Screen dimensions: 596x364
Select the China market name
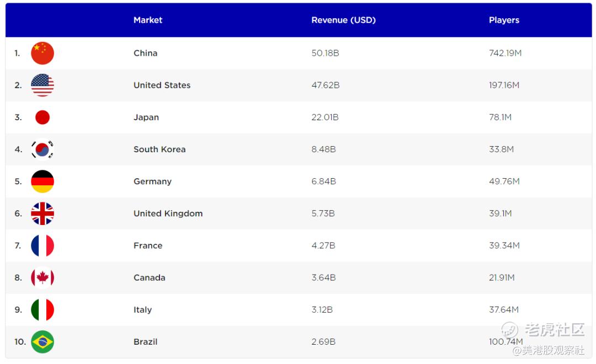click(146, 53)
